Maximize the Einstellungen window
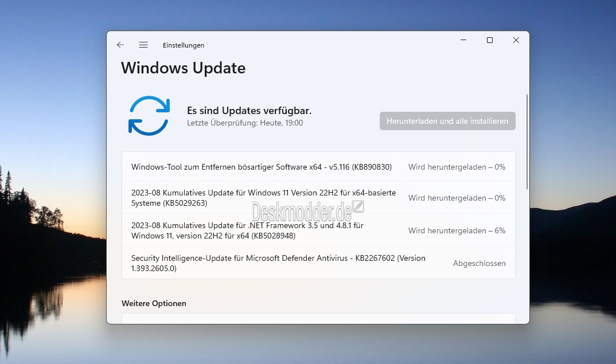The height and width of the screenshot is (364, 616). tap(489, 40)
